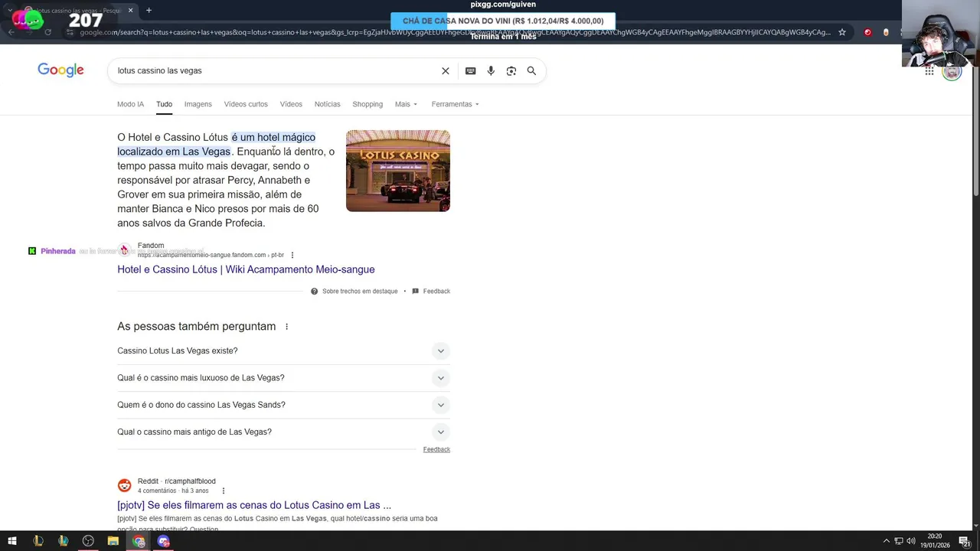The image size is (980, 551).
Task: Click the orange browser extension icon
Action: (x=886, y=32)
